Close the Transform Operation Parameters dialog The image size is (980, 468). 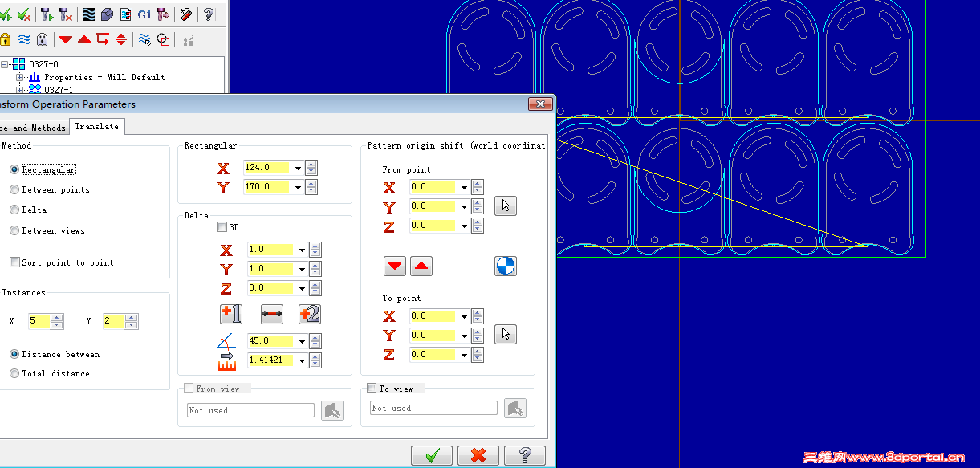[x=541, y=104]
